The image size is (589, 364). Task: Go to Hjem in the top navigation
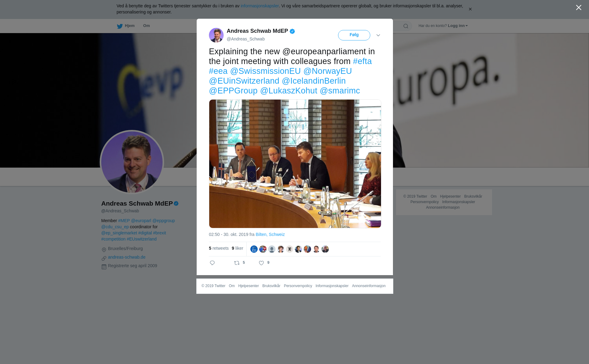[129, 26]
